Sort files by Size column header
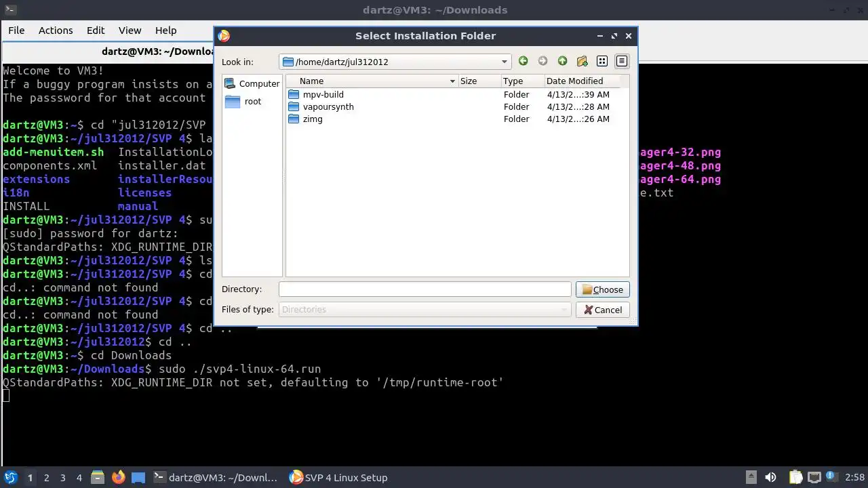Viewport: 868px width, 488px height. [479, 81]
